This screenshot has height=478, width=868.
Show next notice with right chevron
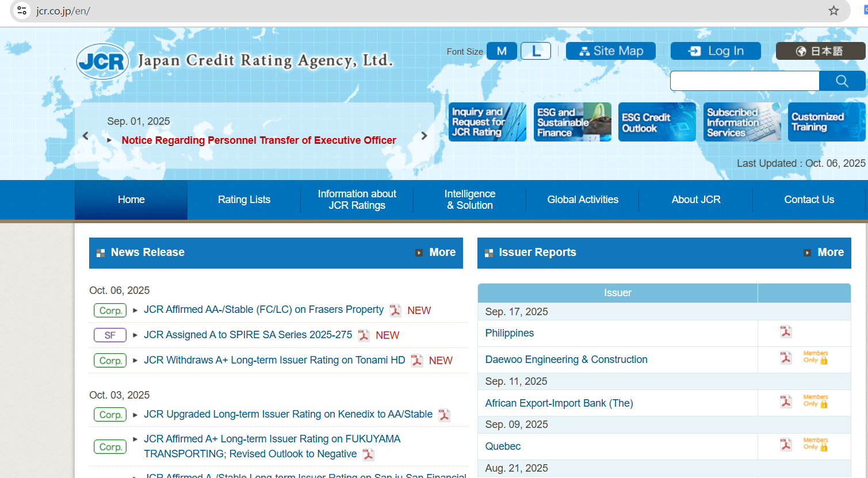point(425,136)
